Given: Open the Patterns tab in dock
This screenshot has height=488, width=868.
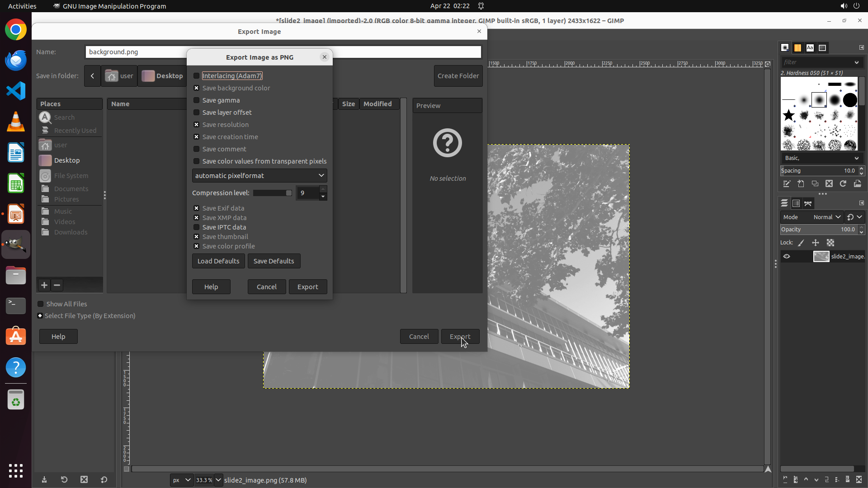Looking at the screenshot, I should (797, 47).
